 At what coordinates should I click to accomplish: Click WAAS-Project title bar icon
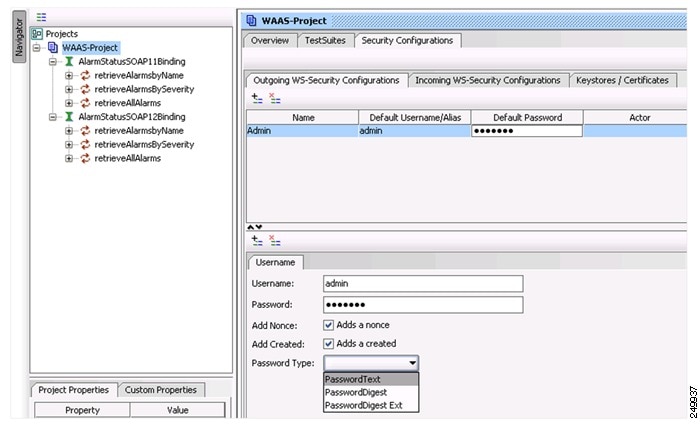tap(251, 21)
